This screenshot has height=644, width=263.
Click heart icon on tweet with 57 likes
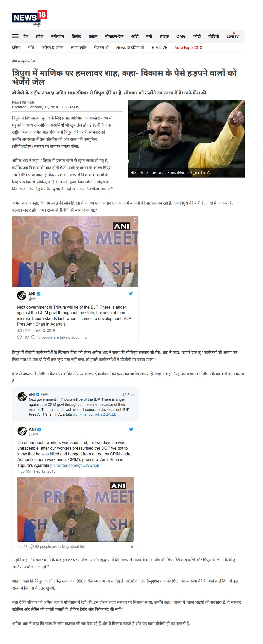point(20,547)
